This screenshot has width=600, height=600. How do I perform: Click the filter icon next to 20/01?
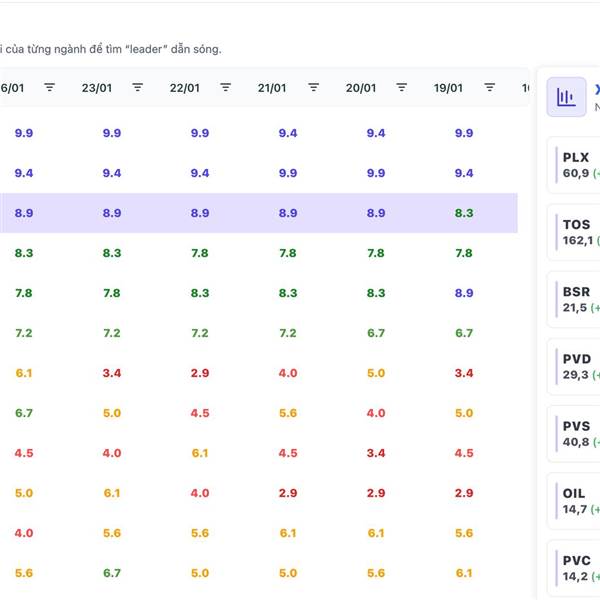pos(401,88)
